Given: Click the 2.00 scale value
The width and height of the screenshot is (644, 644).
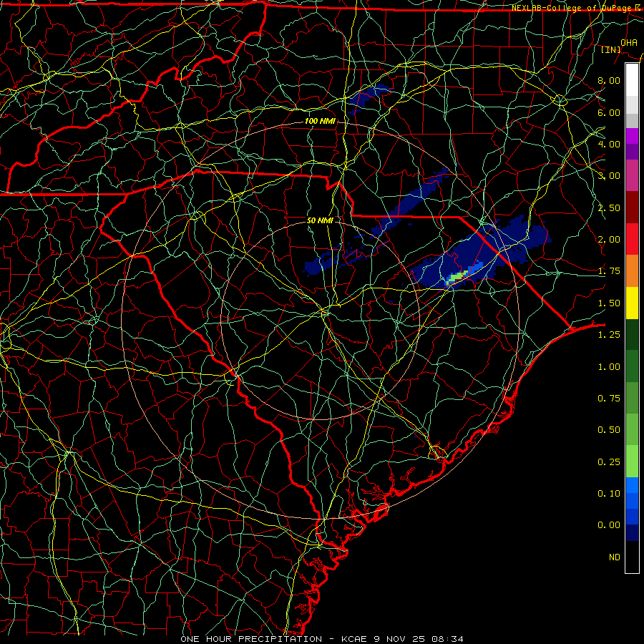Looking at the screenshot, I should [609, 240].
